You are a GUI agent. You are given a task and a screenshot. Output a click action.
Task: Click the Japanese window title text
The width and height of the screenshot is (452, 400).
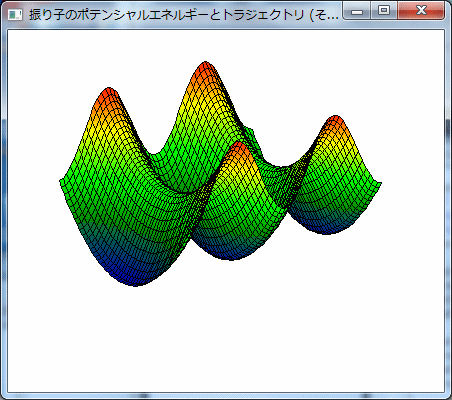click(184, 15)
